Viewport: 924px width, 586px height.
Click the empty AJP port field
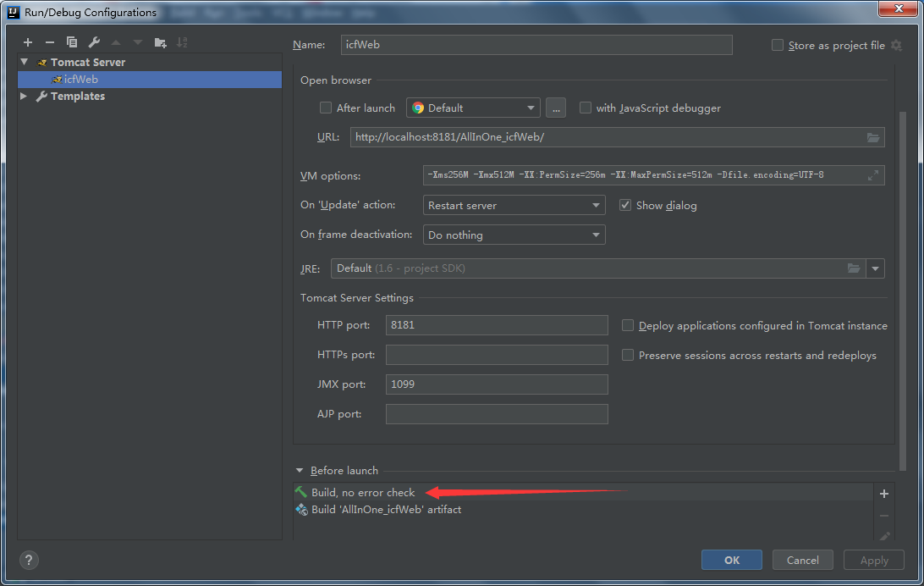click(497, 414)
